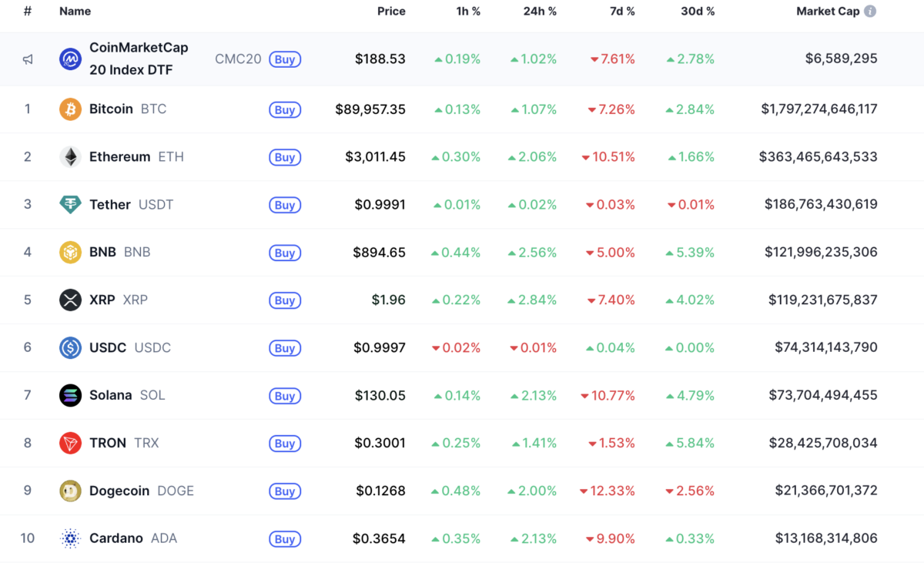924x563 pixels.
Task: Click the BNB yellow logo icon
Action: point(70,253)
